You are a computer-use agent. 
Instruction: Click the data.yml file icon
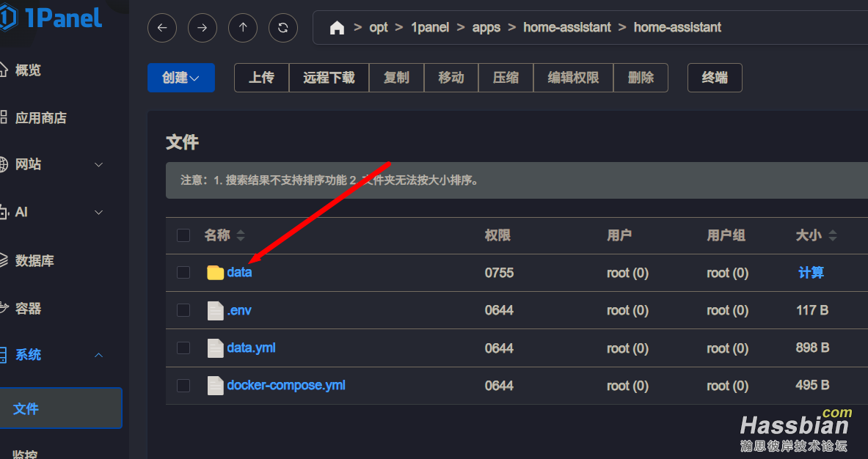[x=215, y=348]
